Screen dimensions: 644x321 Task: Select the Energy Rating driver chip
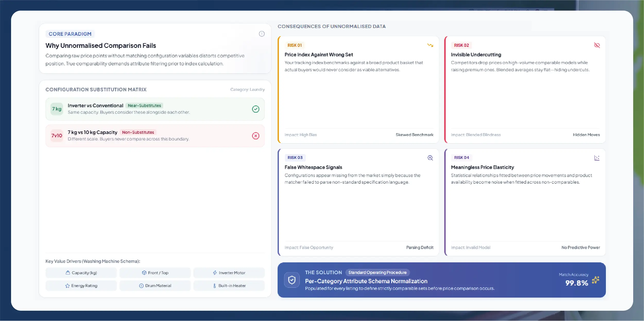click(81, 286)
